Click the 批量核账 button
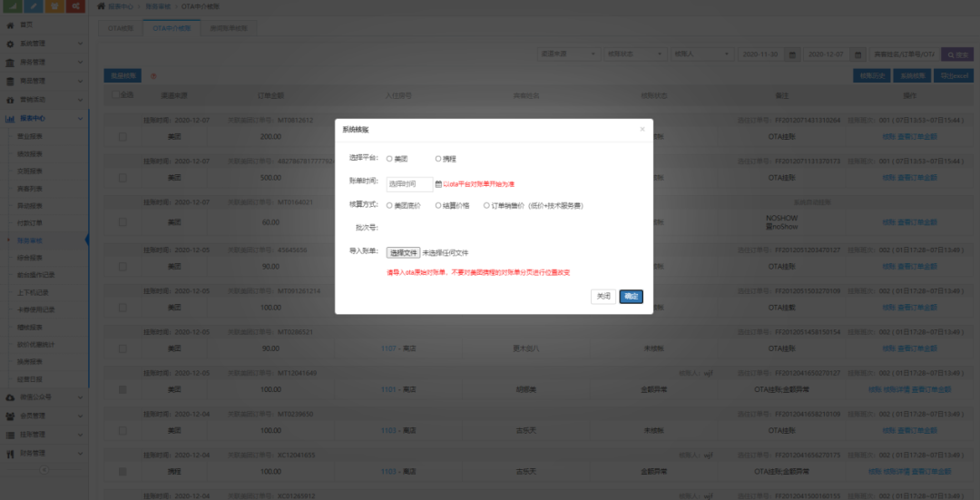980x500 pixels. point(122,76)
